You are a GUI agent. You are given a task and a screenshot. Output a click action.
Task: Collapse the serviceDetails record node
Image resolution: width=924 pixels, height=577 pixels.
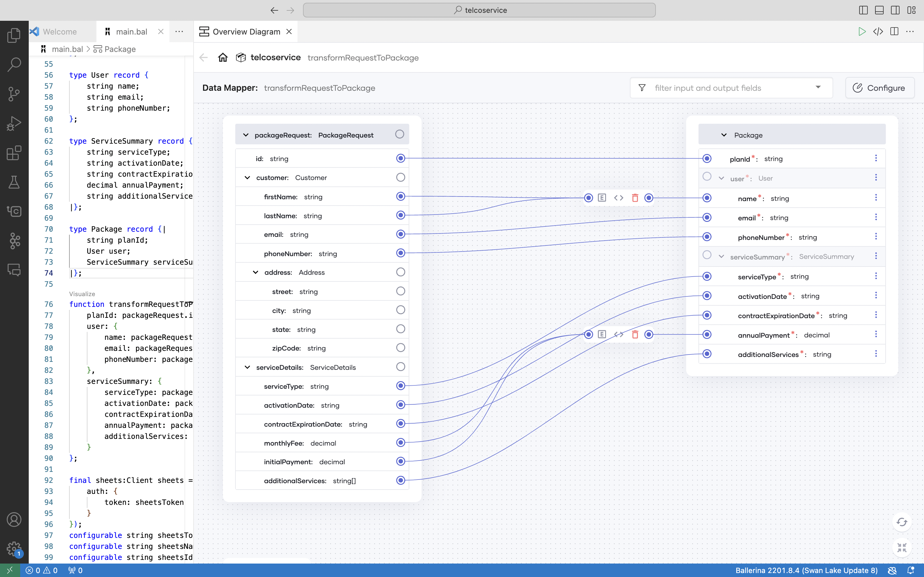(x=247, y=367)
